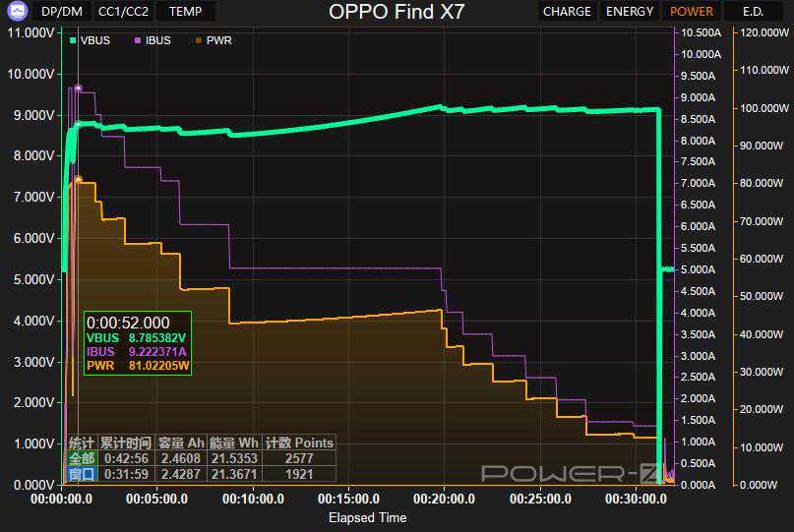
Task: Switch to the CHARGE tab
Action: (567, 12)
